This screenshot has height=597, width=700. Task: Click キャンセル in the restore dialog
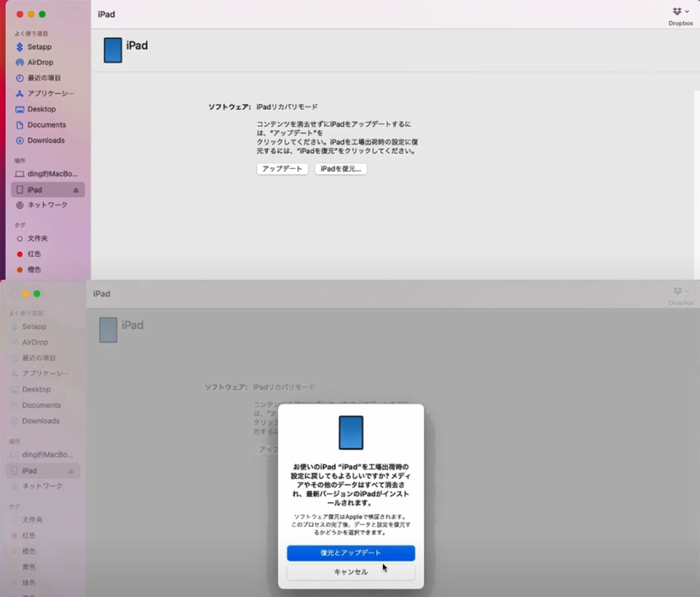point(351,572)
